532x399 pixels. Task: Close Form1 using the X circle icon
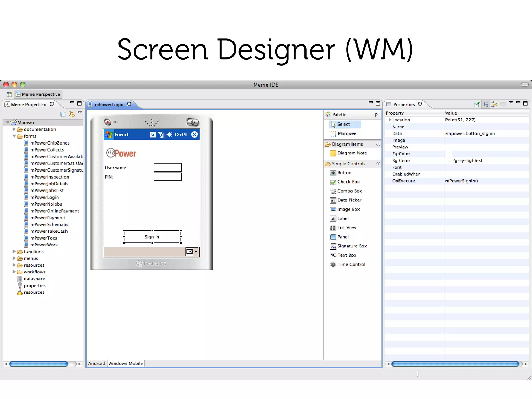coord(195,134)
